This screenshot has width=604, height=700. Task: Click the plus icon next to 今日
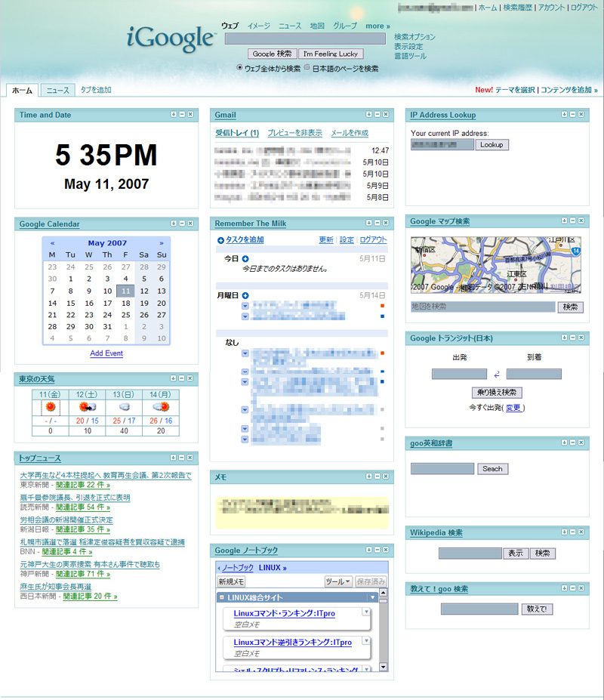click(245, 258)
